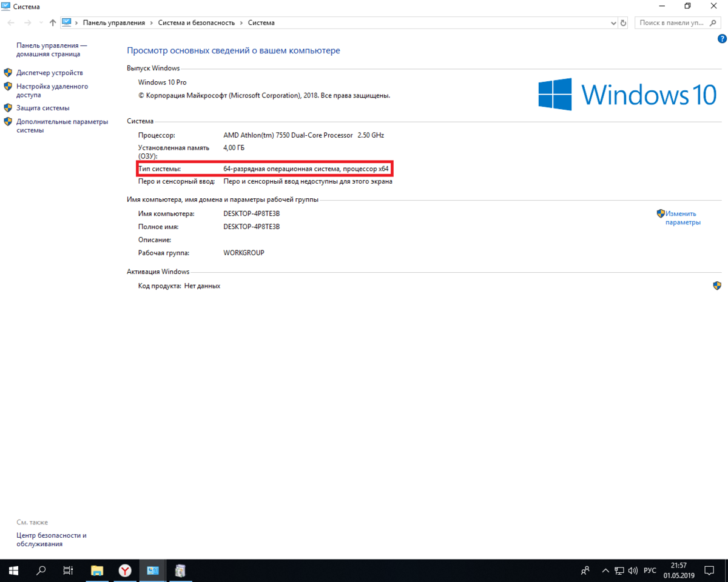Screen dimensions: 728x582
Task: Open File Explorer from taskbar
Action: (x=97, y=570)
